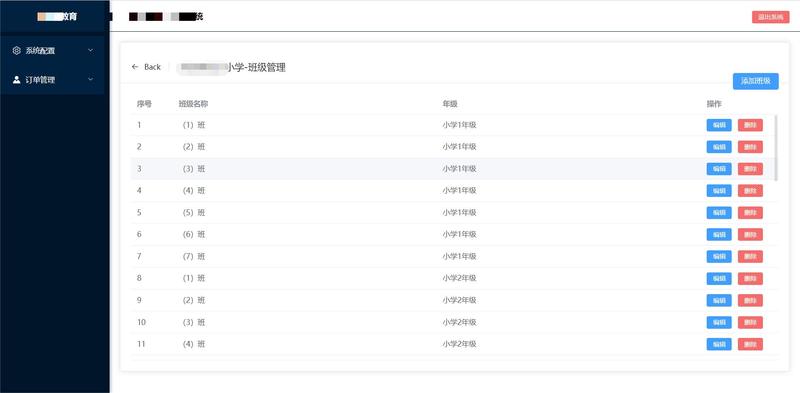800x393 pixels.
Task: Click the 退出系统 logout button
Action: coord(770,17)
